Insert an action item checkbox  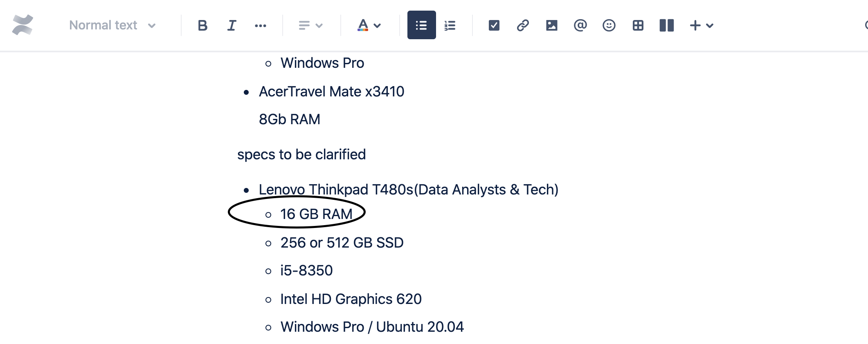tap(494, 25)
